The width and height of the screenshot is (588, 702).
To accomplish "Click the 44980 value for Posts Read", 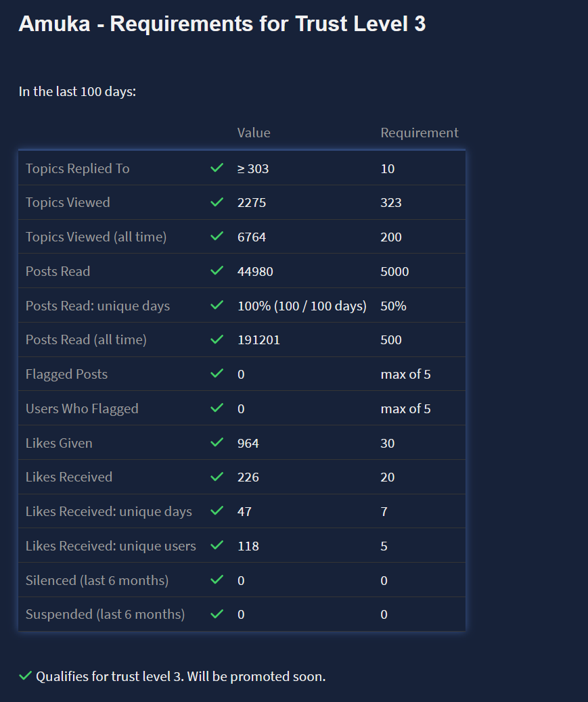I will [x=255, y=271].
